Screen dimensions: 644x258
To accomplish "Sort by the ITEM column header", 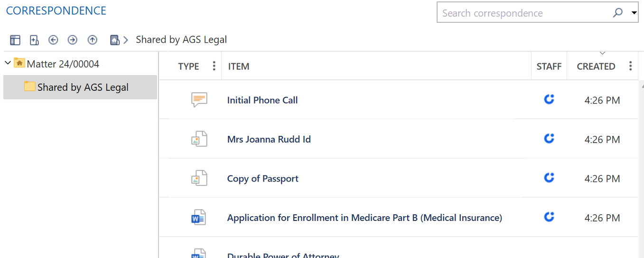I will (238, 67).
